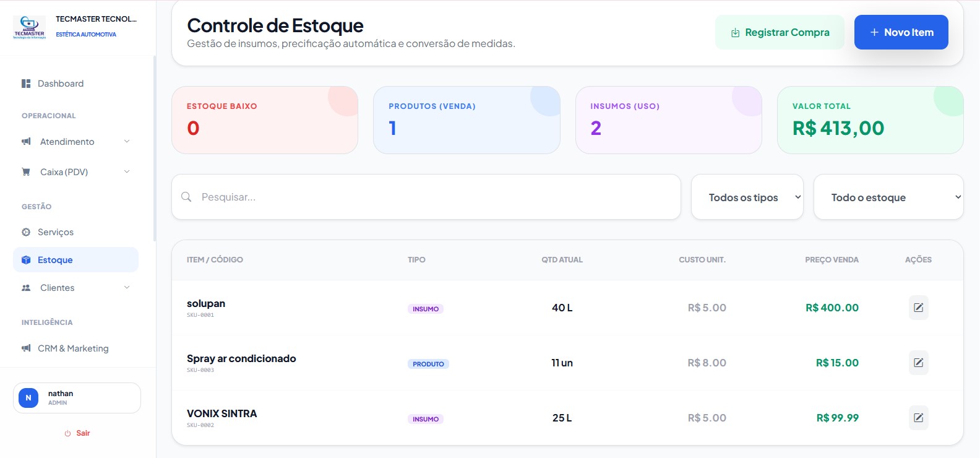The height and width of the screenshot is (458, 980).
Task: Click the 'R$ 99.99' sale price
Action: pos(838,418)
